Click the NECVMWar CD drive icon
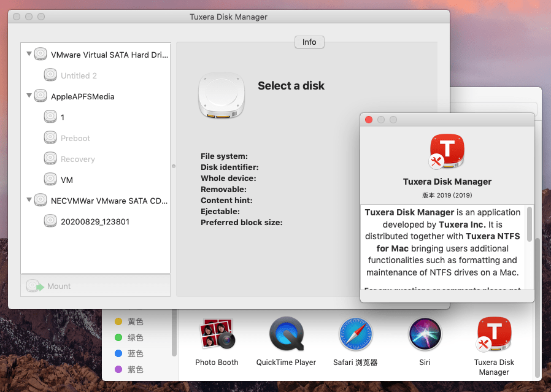 (40, 200)
